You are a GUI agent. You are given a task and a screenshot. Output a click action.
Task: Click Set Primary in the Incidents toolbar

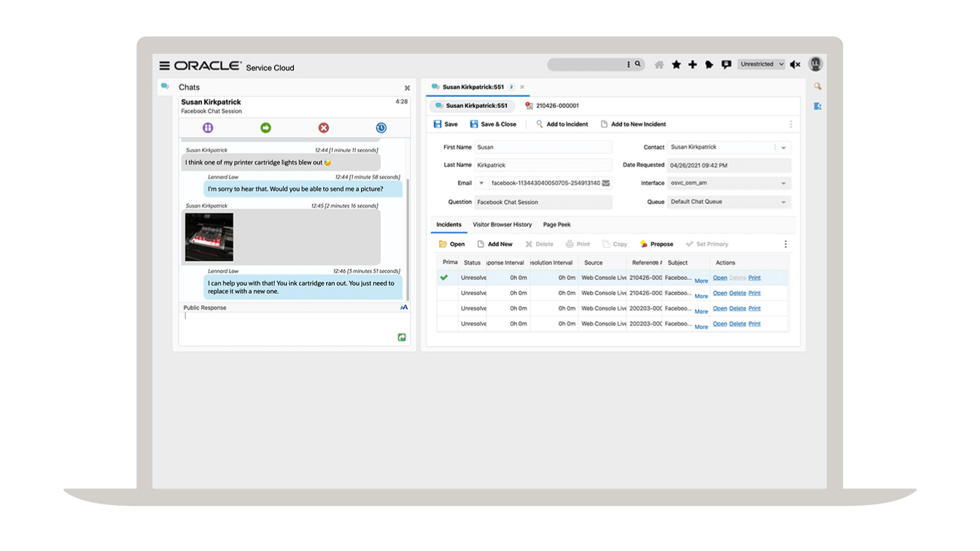707,244
